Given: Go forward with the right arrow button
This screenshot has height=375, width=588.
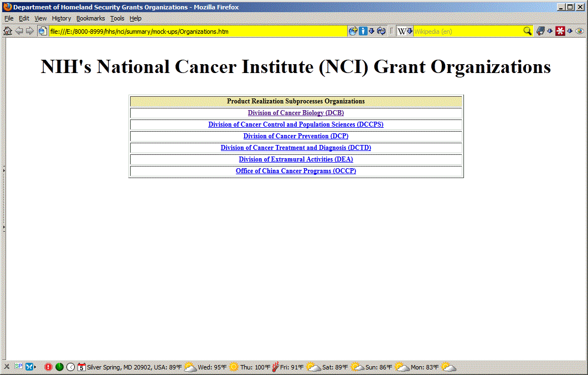Looking at the screenshot, I should click(x=30, y=31).
